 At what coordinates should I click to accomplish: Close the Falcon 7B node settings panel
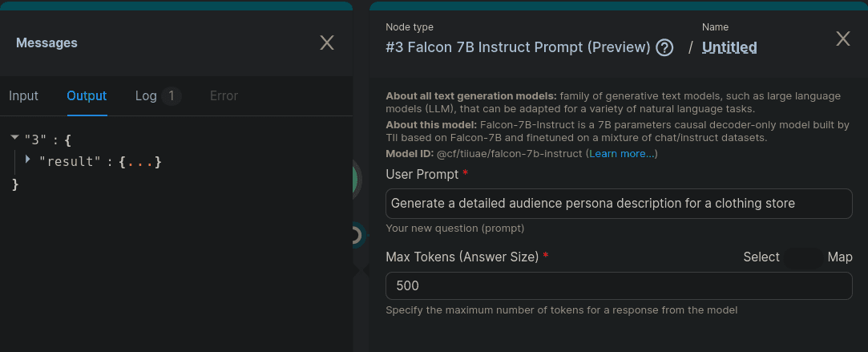843,38
